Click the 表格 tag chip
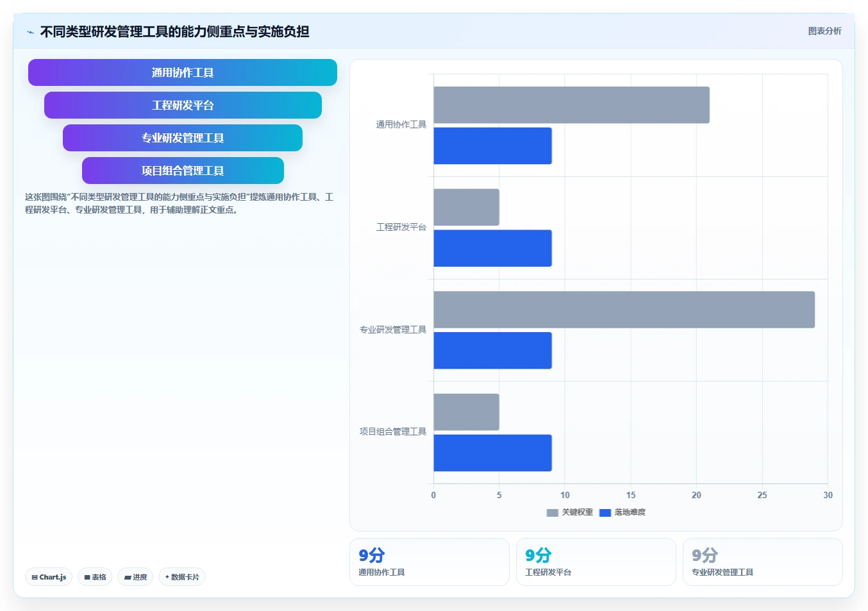Image resolution: width=868 pixels, height=611 pixels. pyautogui.click(x=95, y=577)
